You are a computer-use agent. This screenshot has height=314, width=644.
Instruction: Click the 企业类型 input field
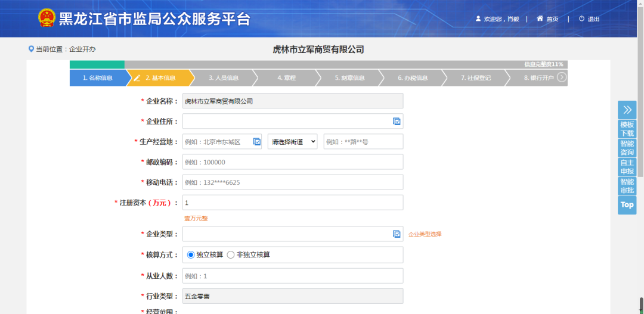pyautogui.click(x=293, y=234)
